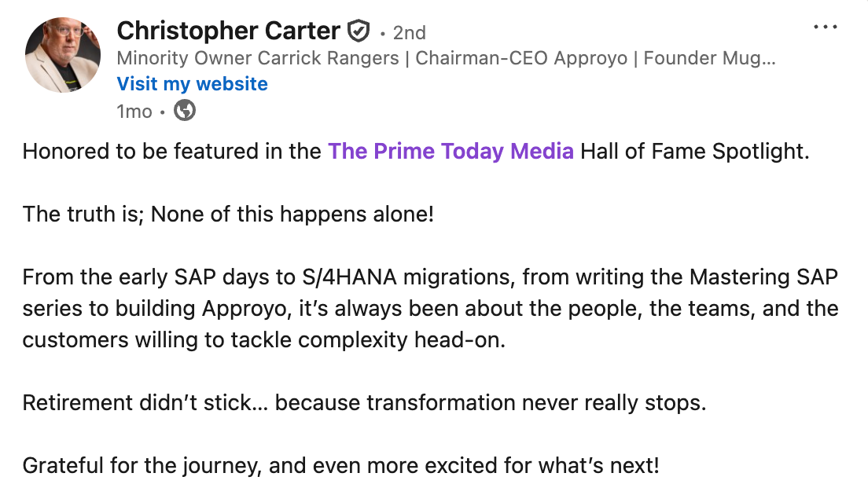
Task: Click the line None of this happens alone
Action: (x=292, y=214)
